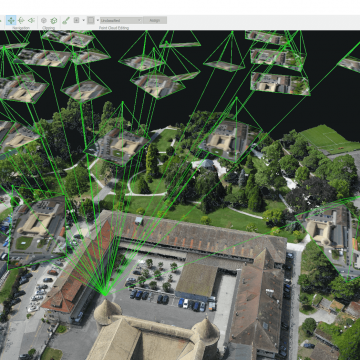The height and width of the screenshot is (360, 360).
Task: Expand the arrow beside the color swatch
Action: pyautogui.click(x=98, y=20)
